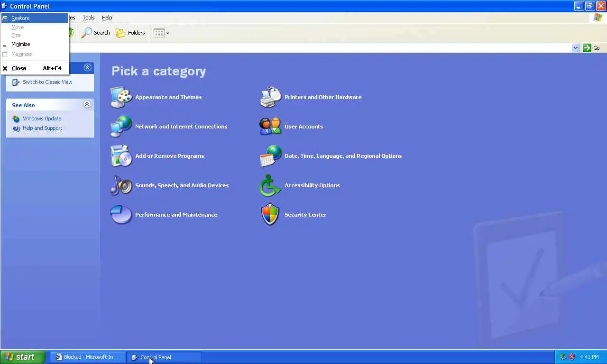Click the red security shield tray icon
Viewport: 607px width, 364px height.
tap(572, 357)
